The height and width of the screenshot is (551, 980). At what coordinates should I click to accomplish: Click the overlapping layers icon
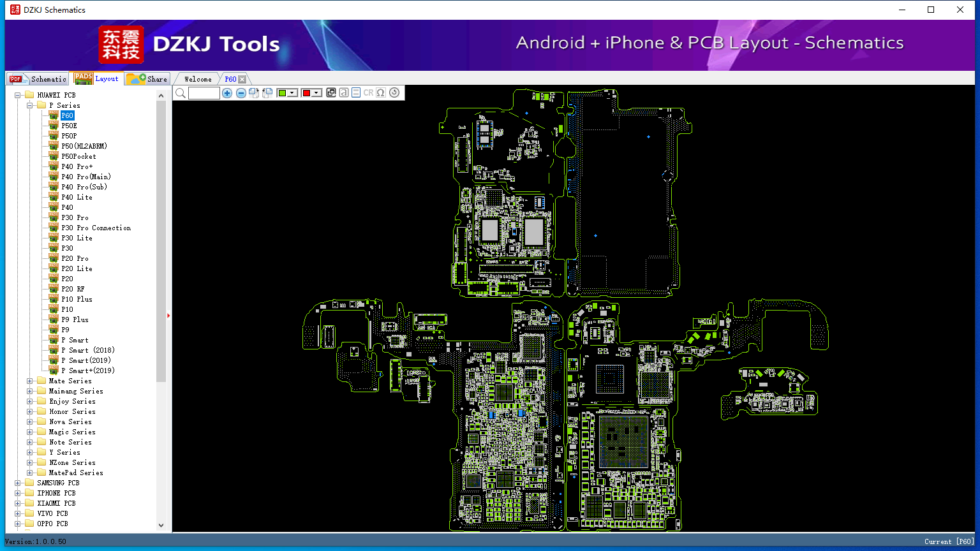(331, 92)
